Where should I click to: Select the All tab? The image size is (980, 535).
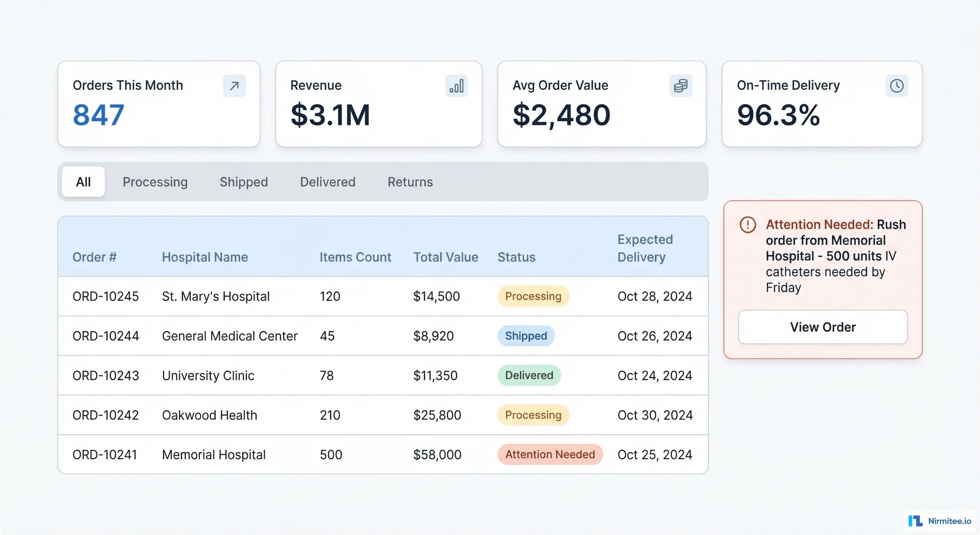(83, 181)
